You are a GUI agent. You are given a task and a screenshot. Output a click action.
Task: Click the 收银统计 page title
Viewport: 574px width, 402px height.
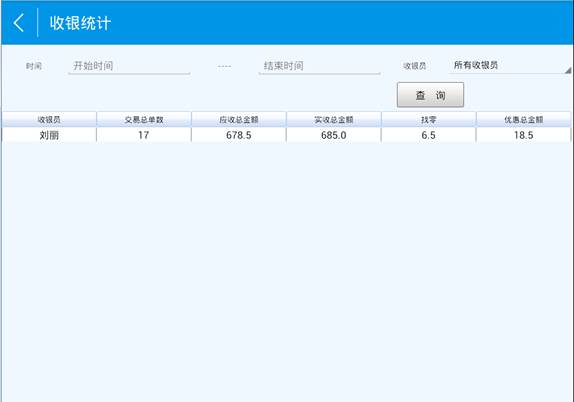click(x=80, y=23)
